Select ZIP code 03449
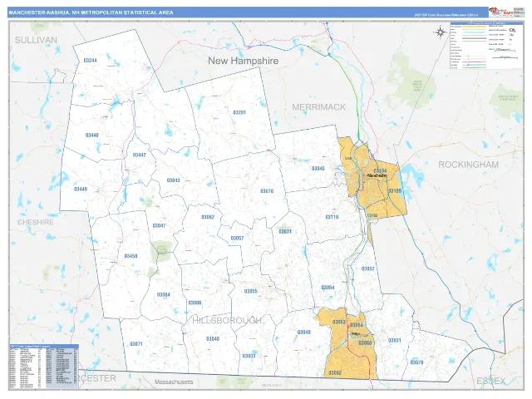This screenshot has width=532, height=399. click(x=81, y=190)
